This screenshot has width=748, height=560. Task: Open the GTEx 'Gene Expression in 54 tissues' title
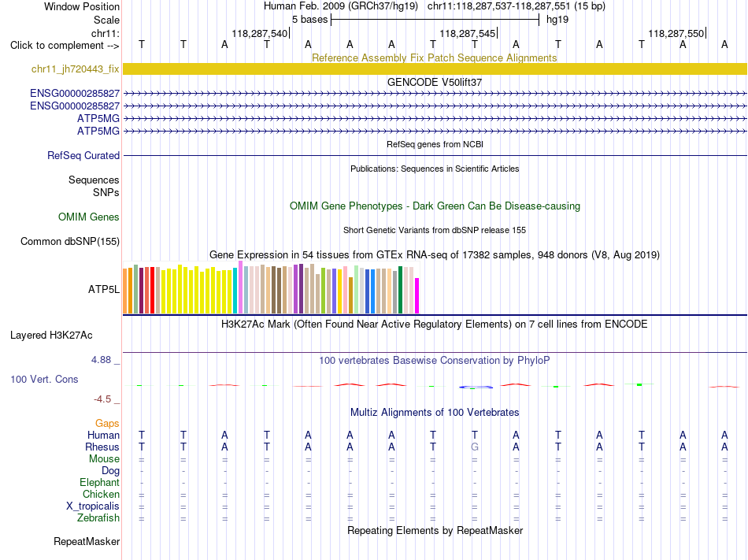[435, 254]
